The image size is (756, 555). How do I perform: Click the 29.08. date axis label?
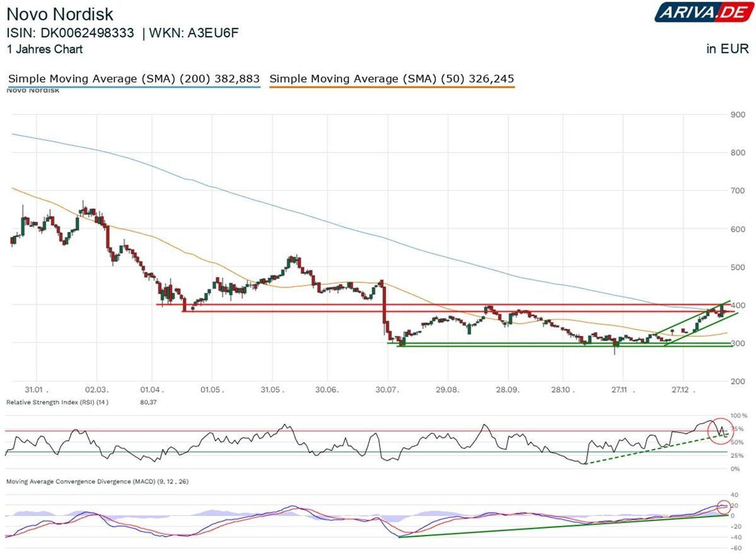pyautogui.click(x=447, y=390)
